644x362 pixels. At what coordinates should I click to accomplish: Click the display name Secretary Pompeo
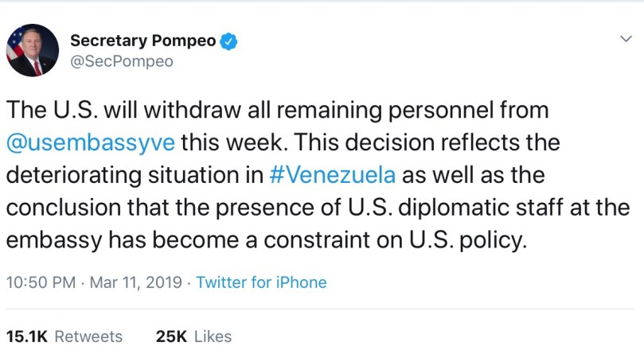click(143, 41)
